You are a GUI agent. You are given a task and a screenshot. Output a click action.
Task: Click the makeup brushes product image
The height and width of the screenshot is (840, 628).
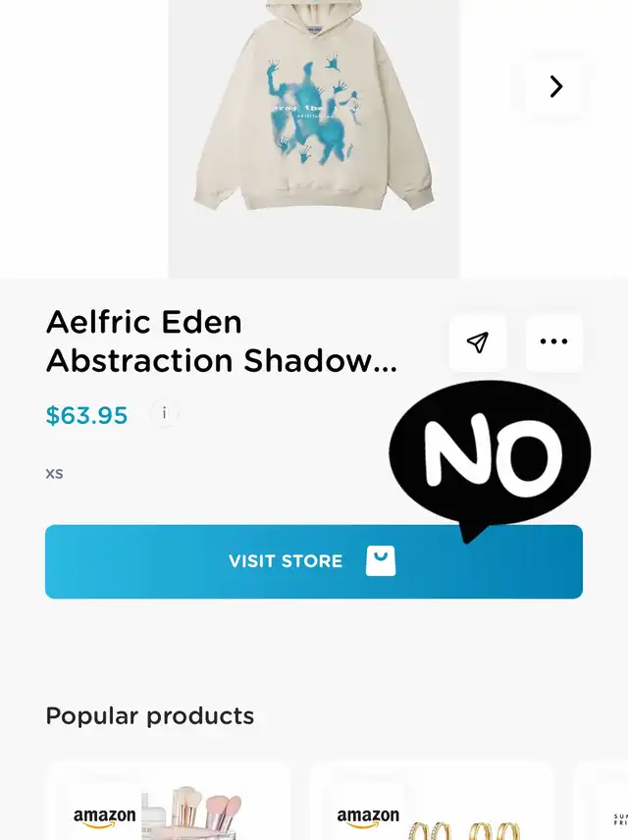pos(193,813)
